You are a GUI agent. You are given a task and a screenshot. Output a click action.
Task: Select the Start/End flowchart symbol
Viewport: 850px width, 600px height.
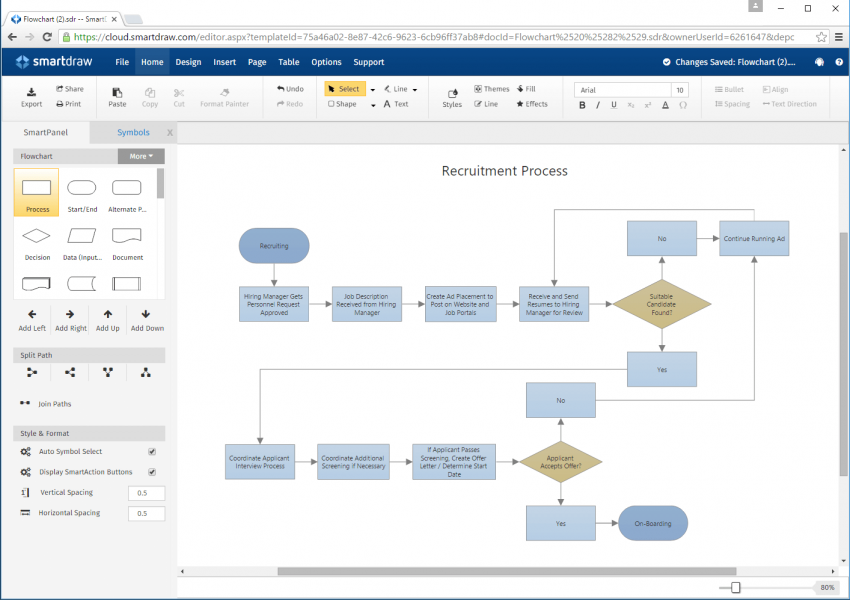(x=81, y=190)
